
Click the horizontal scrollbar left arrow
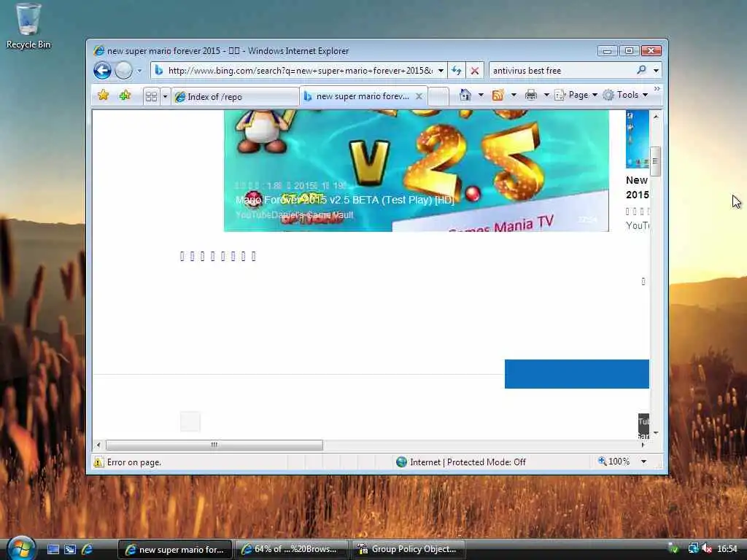(x=98, y=445)
